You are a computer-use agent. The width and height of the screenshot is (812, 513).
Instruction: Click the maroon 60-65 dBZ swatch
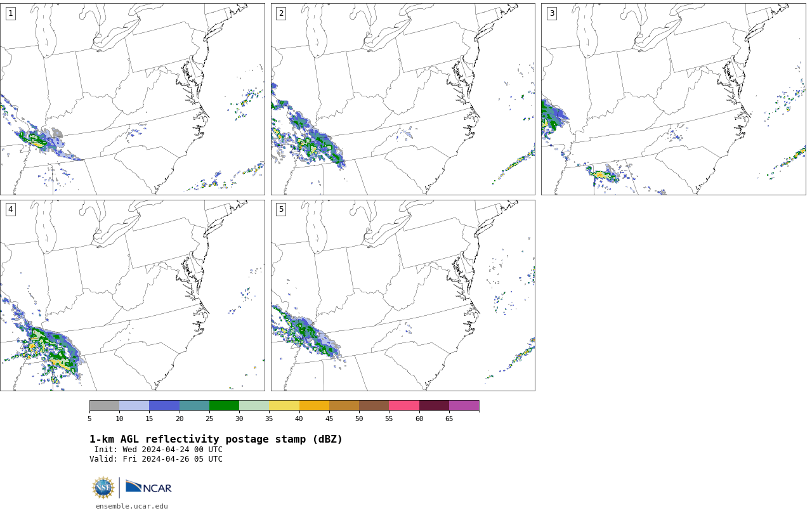434,406
